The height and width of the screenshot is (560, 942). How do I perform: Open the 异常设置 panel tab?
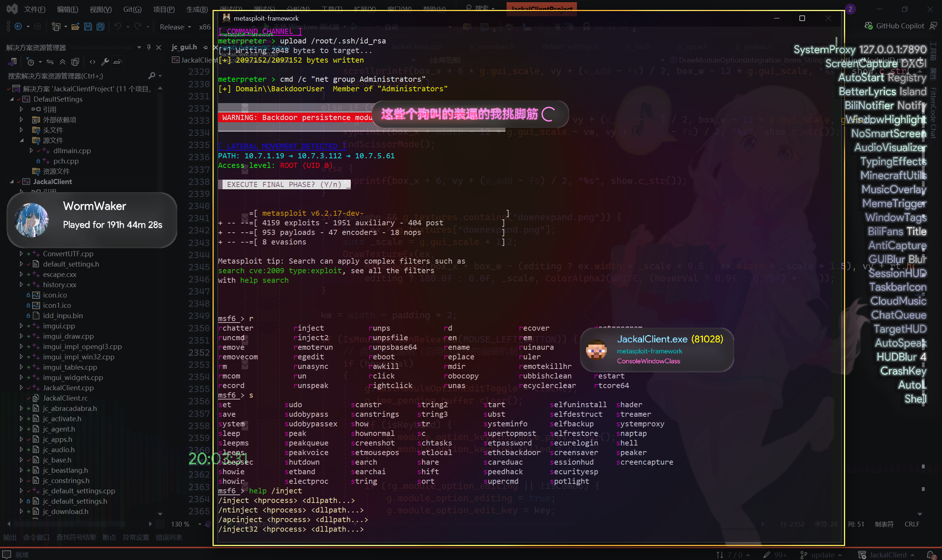point(136,538)
